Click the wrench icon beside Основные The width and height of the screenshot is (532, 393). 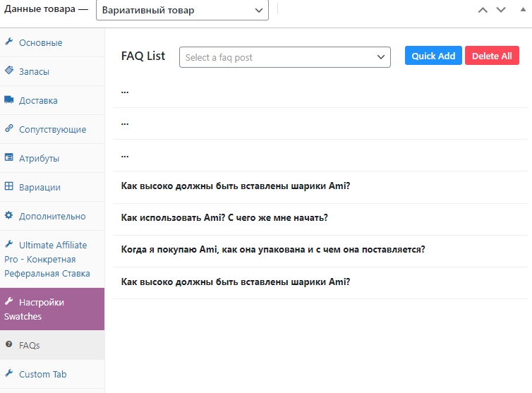point(9,42)
